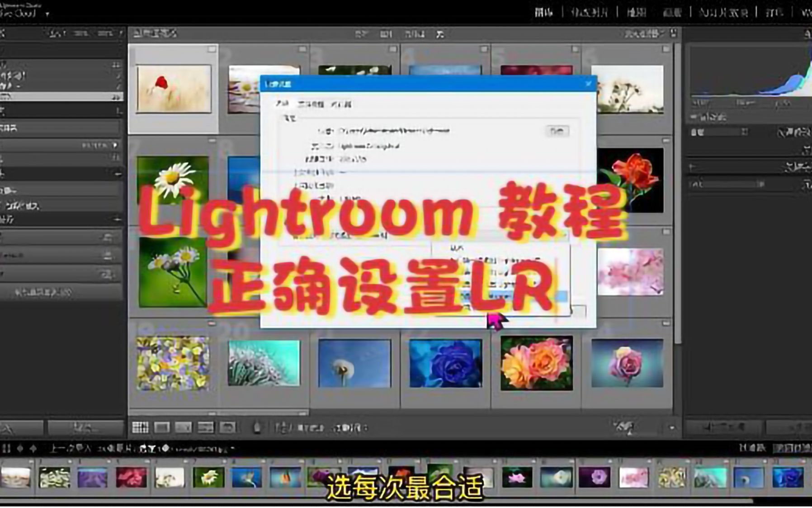Select the 无 (none) filter option

click(440, 34)
